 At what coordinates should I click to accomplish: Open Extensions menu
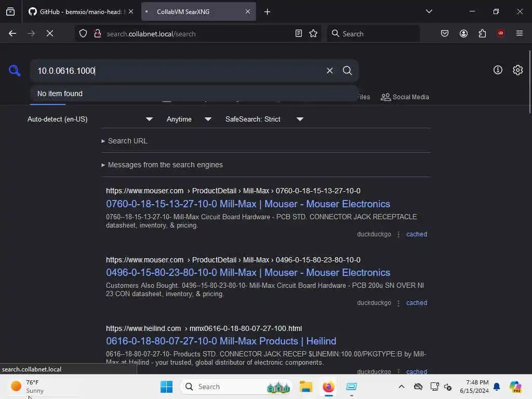482,33
